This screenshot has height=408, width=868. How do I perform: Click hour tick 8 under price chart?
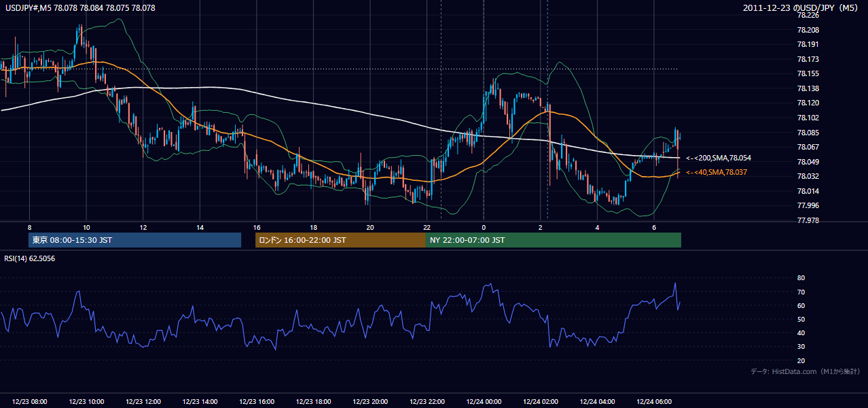[29, 227]
